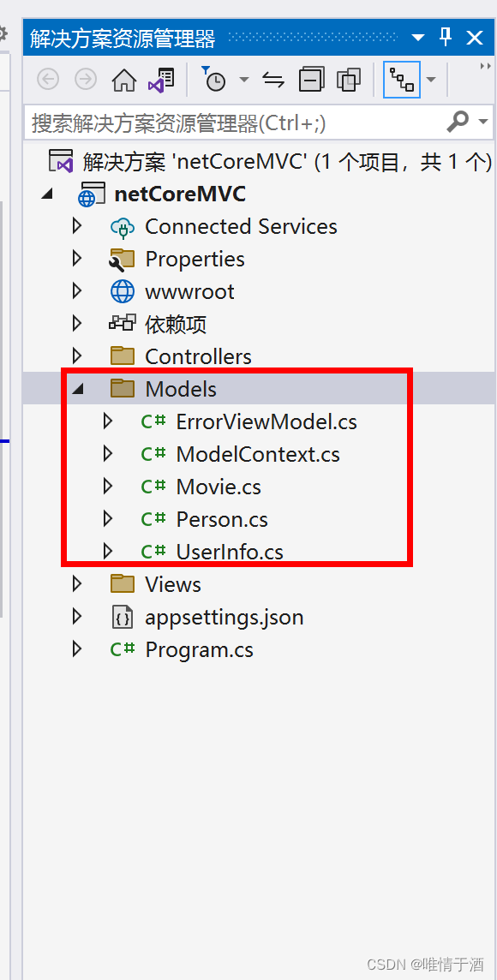Click the Back navigation arrow

47,79
